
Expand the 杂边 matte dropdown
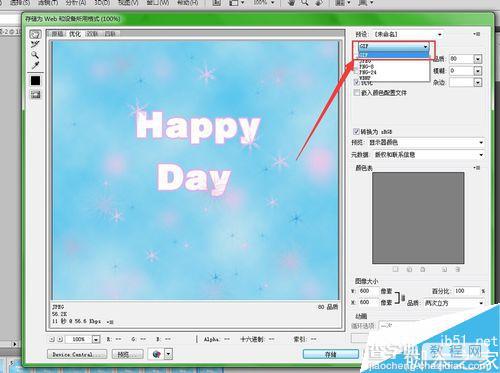click(x=478, y=82)
